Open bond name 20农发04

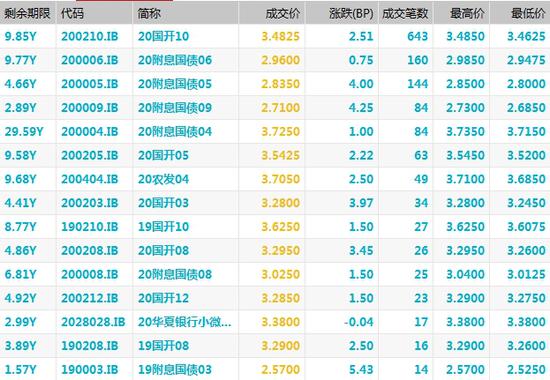click(x=163, y=179)
